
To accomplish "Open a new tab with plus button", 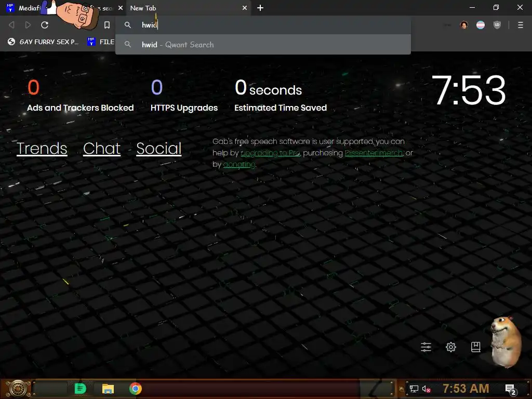I will (x=260, y=8).
